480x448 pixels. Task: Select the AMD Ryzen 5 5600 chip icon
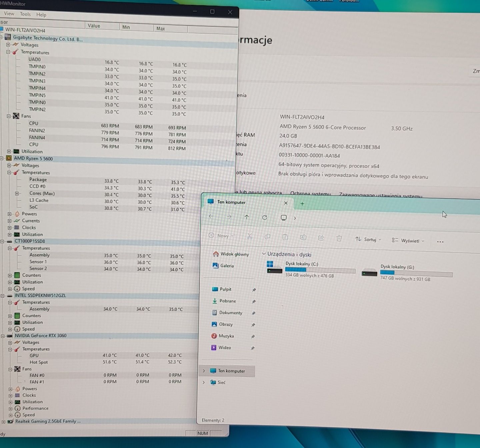[9, 158]
